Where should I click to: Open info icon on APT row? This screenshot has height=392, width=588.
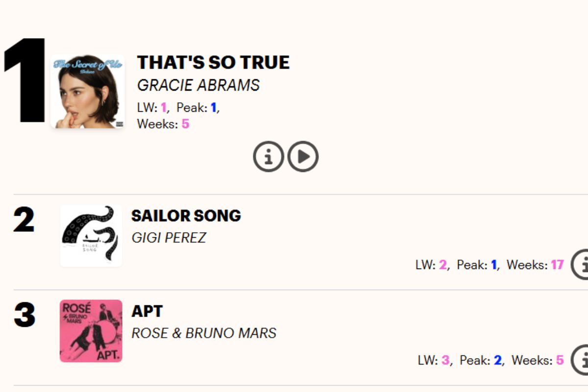click(582, 360)
